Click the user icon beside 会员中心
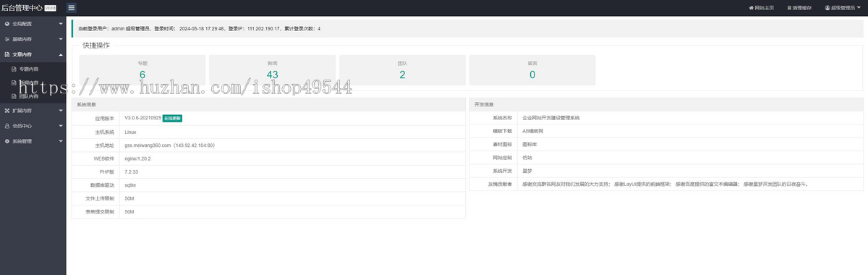The width and height of the screenshot is (868, 275). coord(7,126)
